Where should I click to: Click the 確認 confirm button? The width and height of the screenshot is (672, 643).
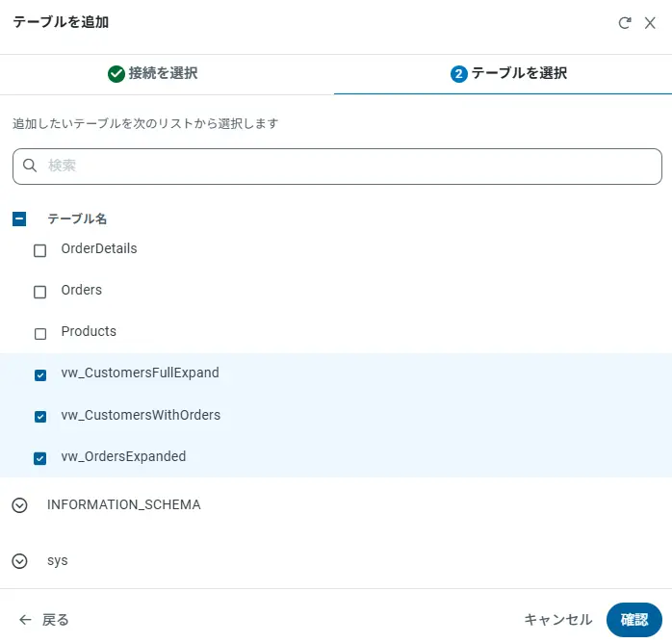click(634, 620)
